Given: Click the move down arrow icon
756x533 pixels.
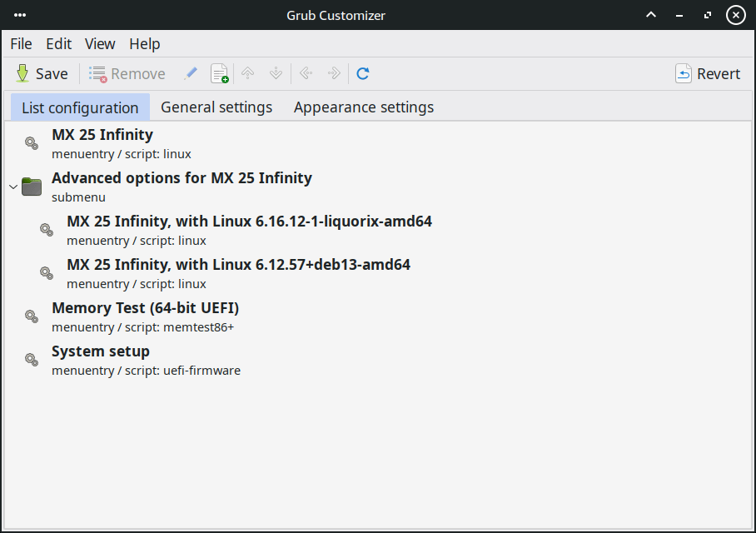Looking at the screenshot, I should [276, 73].
